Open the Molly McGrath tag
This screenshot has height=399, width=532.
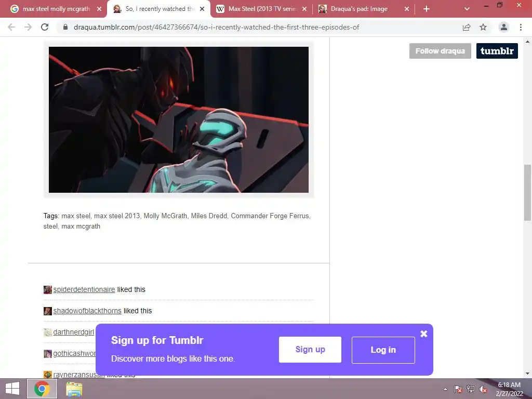pyautogui.click(x=165, y=216)
